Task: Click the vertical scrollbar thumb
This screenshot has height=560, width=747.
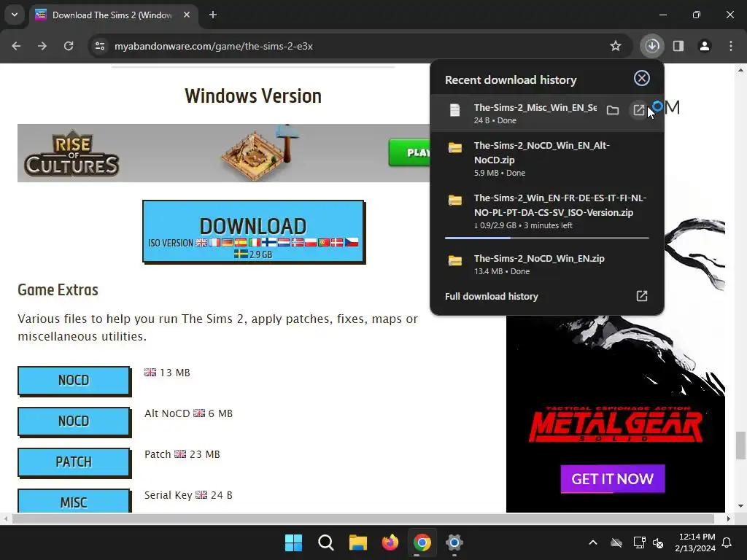Action: pyautogui.click(x=740, y=446)
